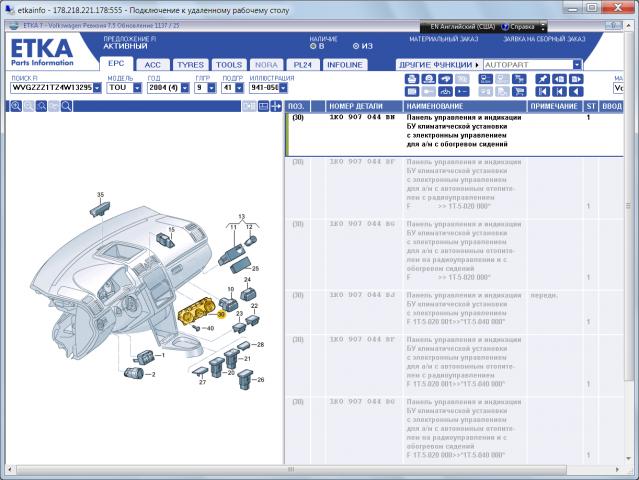Click into the VIN search field
Viewport: 639px width, 480px height.
(x=52, y=88)
